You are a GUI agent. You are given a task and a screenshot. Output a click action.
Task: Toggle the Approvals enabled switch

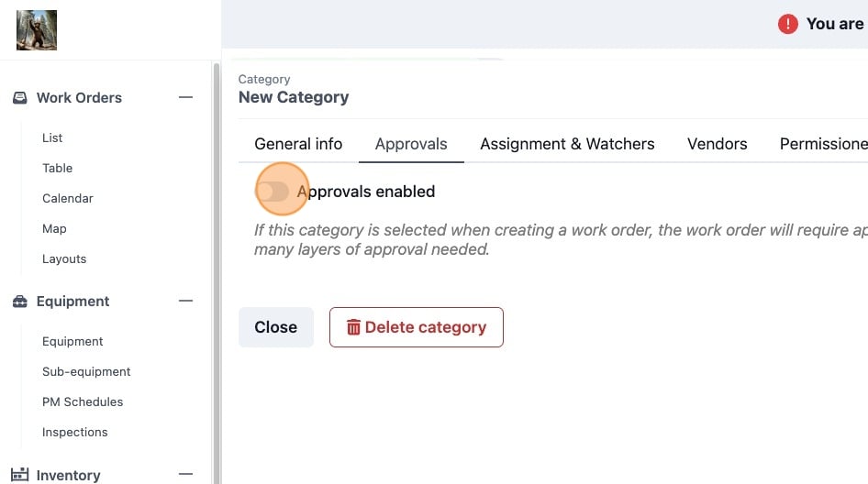click(273, 192)
